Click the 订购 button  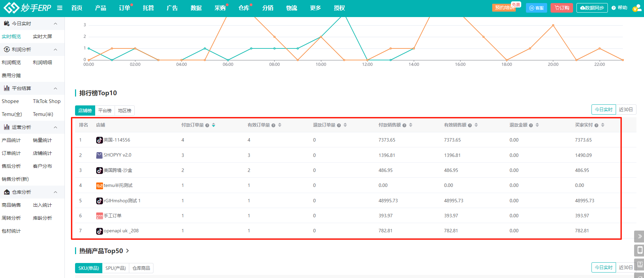point(562,8)
